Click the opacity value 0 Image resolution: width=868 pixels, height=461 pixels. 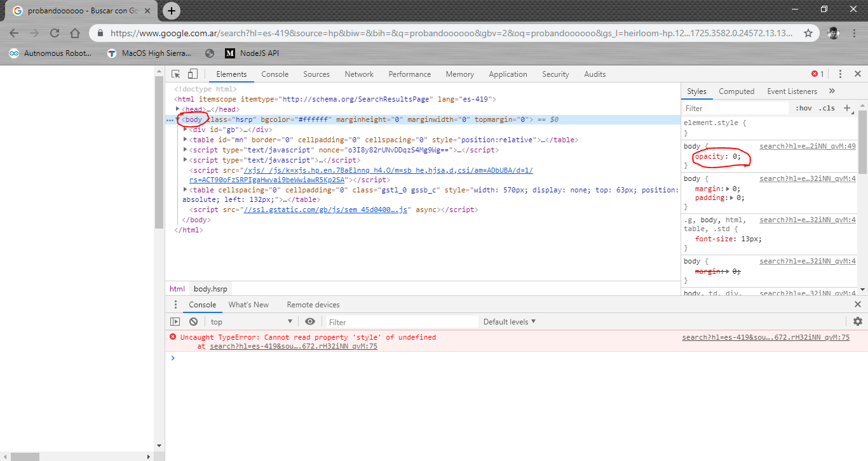(735, 156)
